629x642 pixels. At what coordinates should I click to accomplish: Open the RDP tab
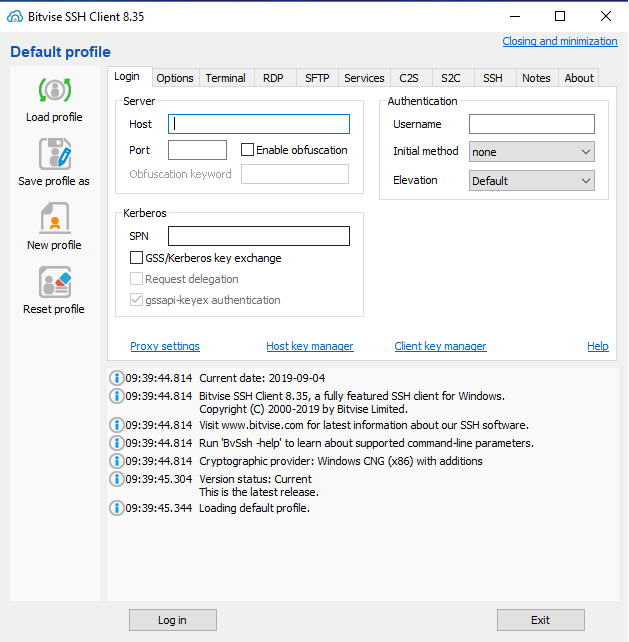point(273,78)
